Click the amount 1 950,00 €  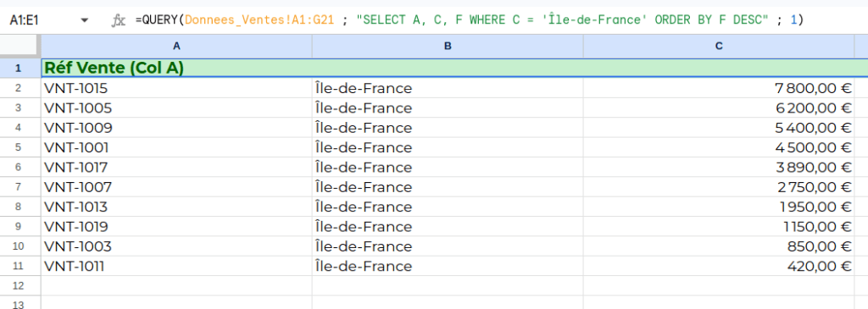point(815,207)
